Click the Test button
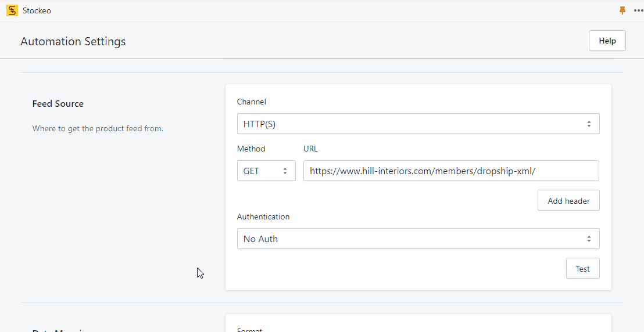This screenshot has width=644, height=332. pyautogui.click(x=582, y=268)
